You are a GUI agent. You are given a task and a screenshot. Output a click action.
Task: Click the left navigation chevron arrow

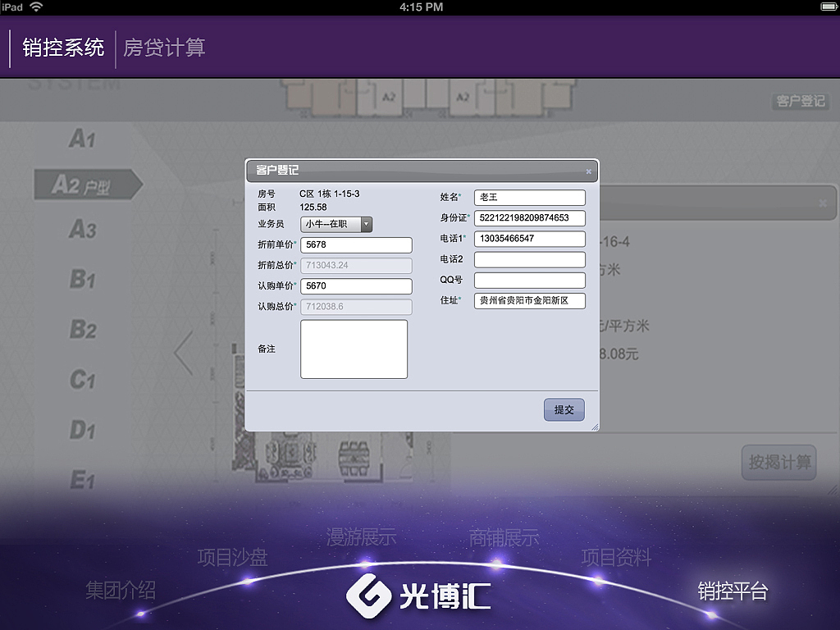point(182,353)
